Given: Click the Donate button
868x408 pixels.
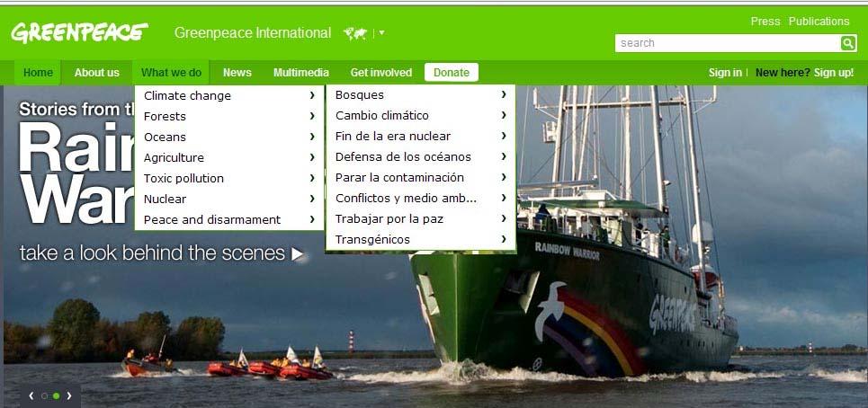Looking at the screenshot, I should (x=452, y=73).
